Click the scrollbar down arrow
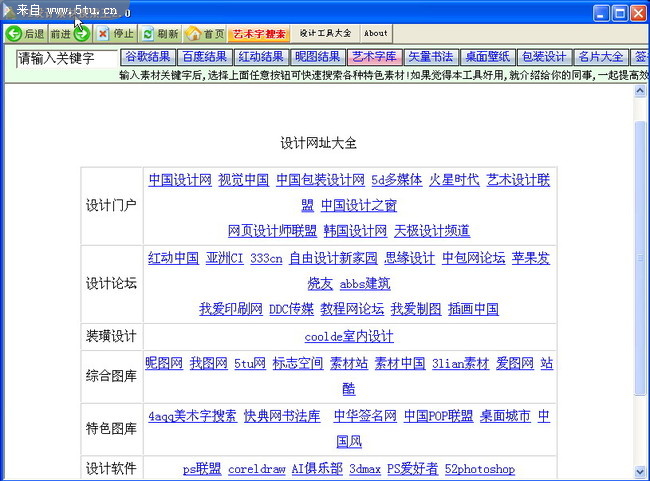This screenshot has width=650, height=481. 640,471
